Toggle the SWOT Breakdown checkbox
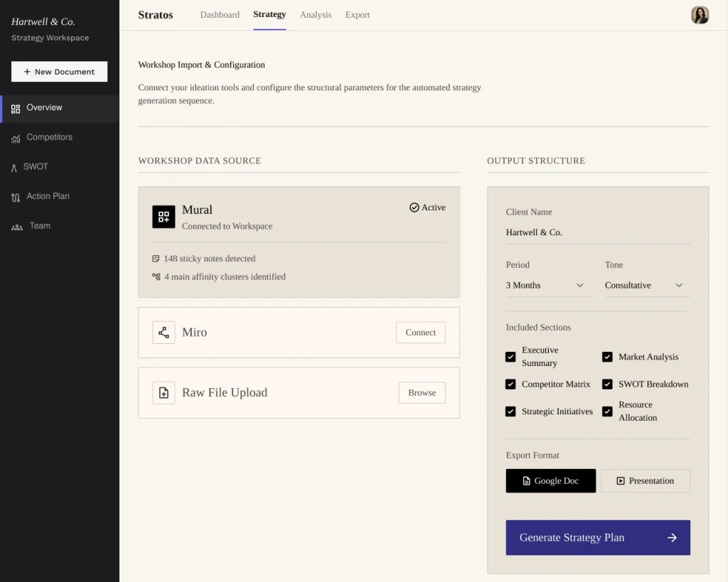The height and width of the screenshot is (582, 728). click(x=607, y=384)
